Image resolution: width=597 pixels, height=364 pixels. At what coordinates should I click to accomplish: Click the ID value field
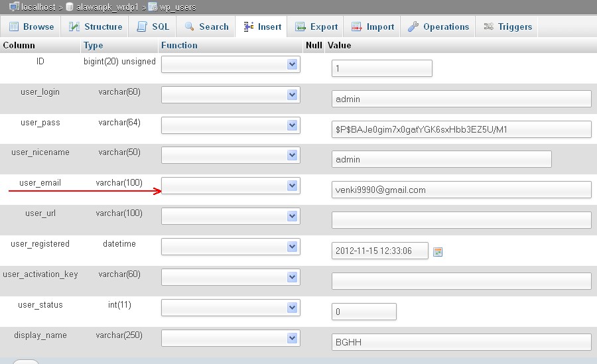tap(382, 68)
